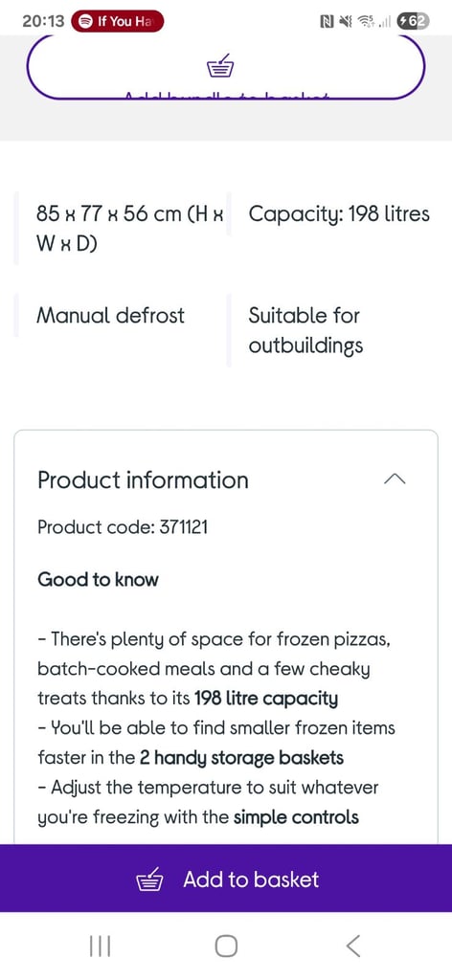Tap the battery indicator showing 62
The width and height of the screenshot is (452, 980).
click(x=414, y=21)
